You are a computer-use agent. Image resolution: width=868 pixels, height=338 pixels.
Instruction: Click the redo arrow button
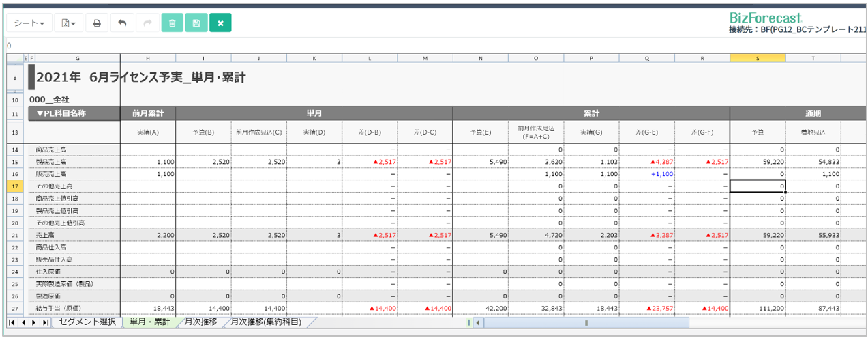coord(147,23)
